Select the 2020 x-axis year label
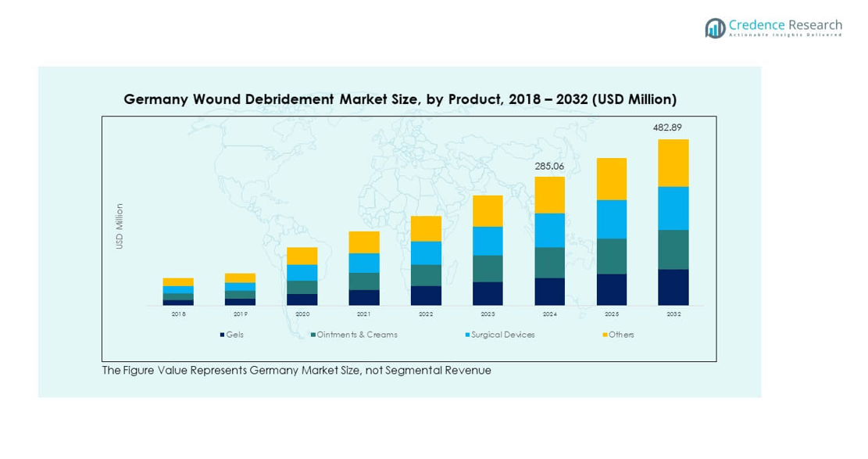 [302, 314]
